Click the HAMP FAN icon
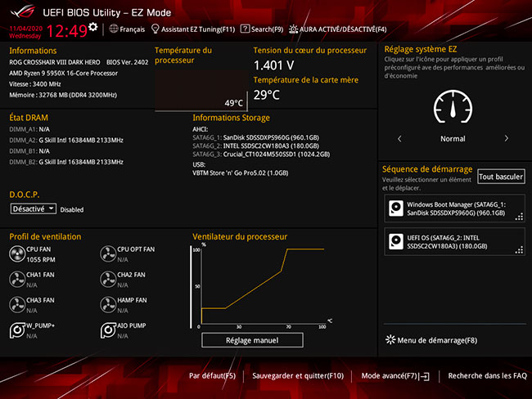Viewport: 532px width, 399px height. (x=107, y=305)
